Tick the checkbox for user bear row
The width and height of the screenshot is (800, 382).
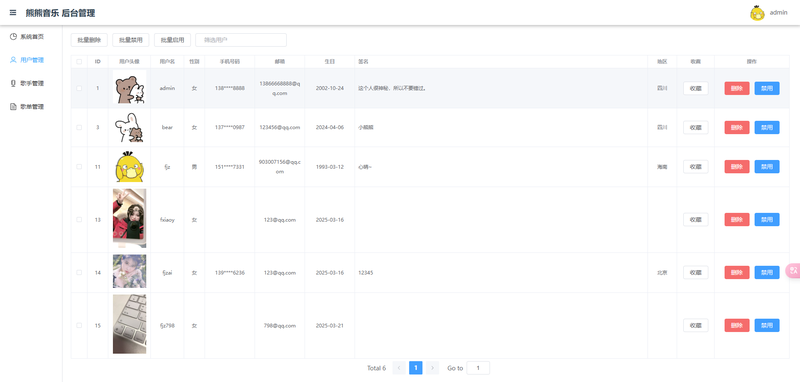[79, 128]
